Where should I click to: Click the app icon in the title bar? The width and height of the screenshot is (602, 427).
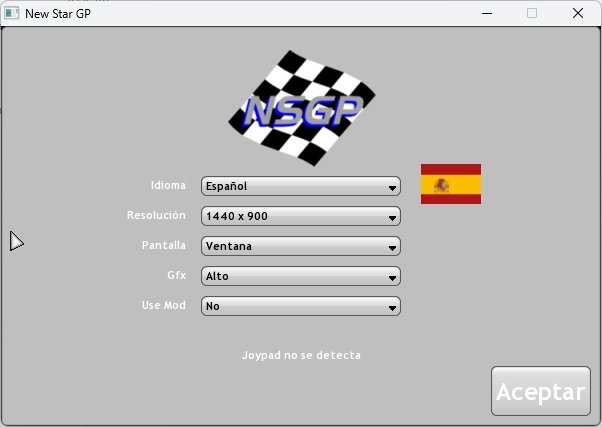tap(12, 13)
